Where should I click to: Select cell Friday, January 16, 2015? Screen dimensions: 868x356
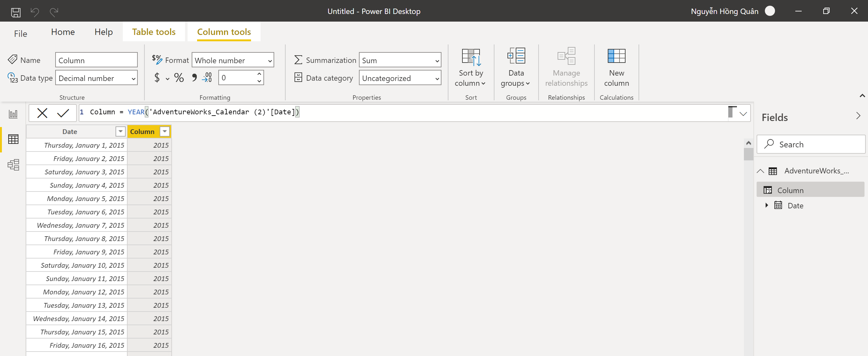point(76,346)
